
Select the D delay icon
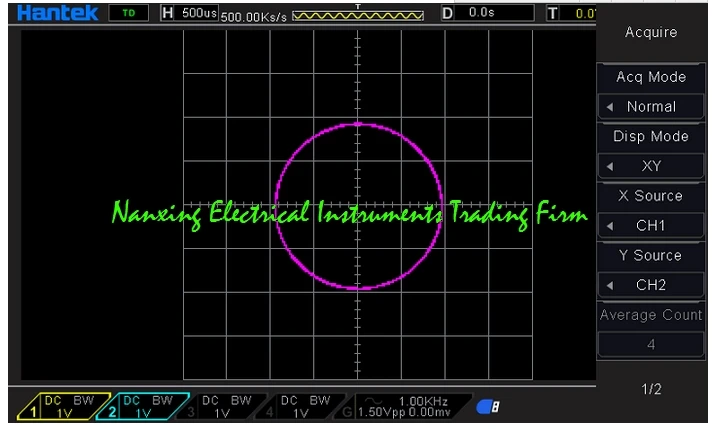[x=447, y=13]
